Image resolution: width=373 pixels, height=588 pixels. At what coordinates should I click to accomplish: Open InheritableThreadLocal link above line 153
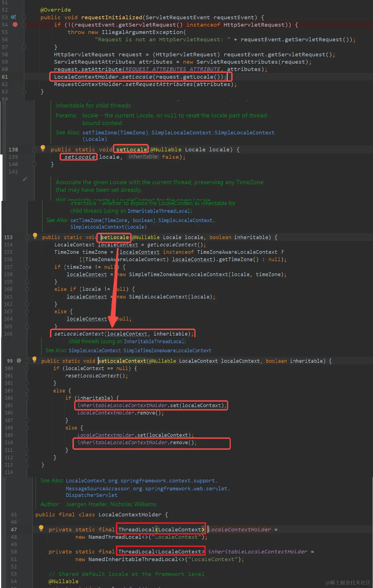point(159,211)
